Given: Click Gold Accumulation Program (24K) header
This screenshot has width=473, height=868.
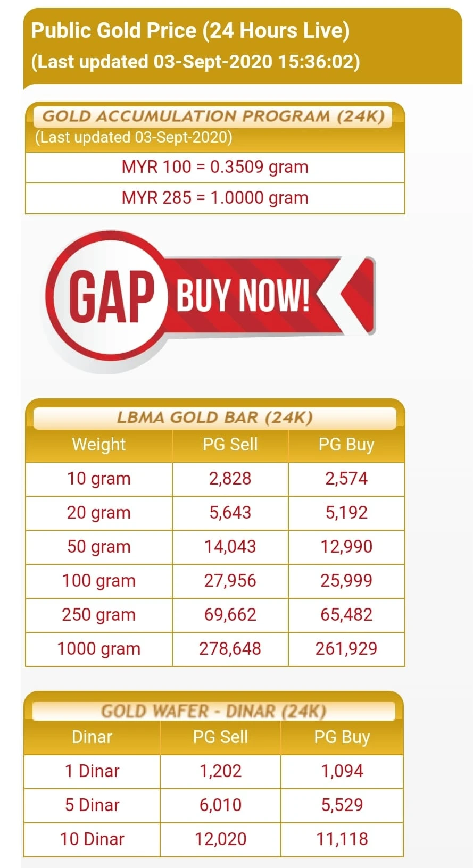Looking at the screenshot, I should coord(213,116).
